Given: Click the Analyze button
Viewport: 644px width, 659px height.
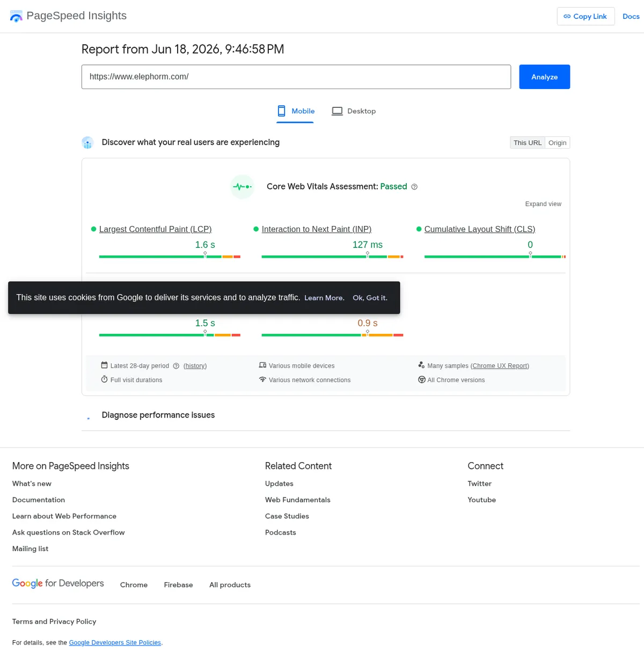Looking at the screenshot, I should [x=544, y=77].
